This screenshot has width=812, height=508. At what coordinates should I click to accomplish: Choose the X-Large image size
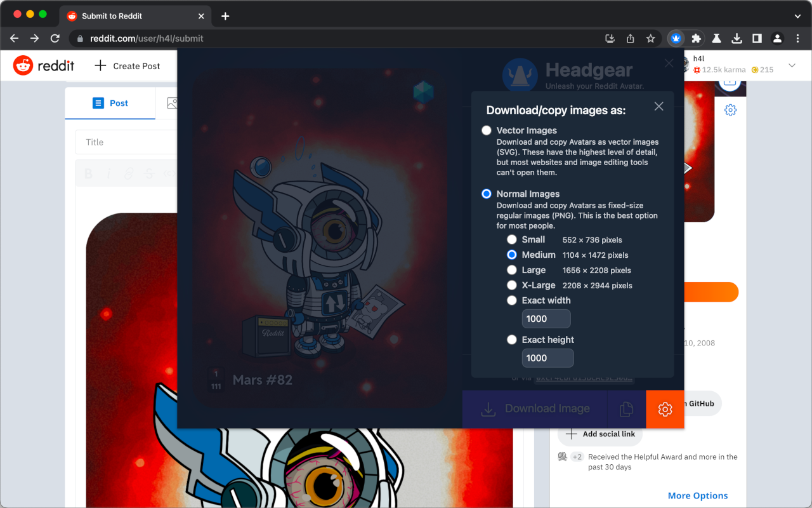512,285
